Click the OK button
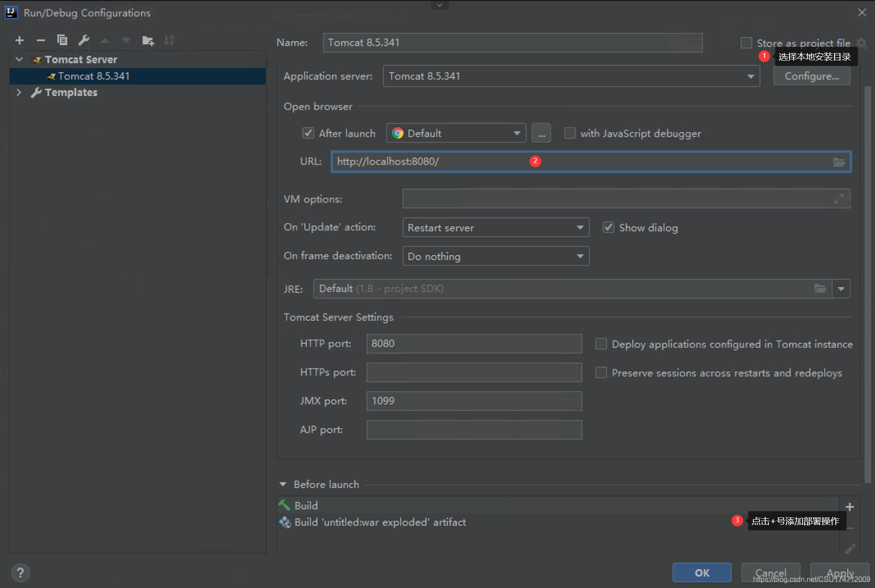Image resolution: width=875 pixels, height=588 pixels. coord(702,573)
